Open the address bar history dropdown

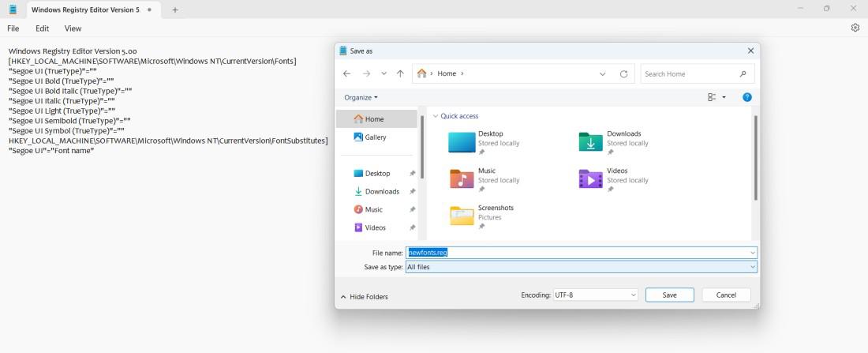[602, 73]
